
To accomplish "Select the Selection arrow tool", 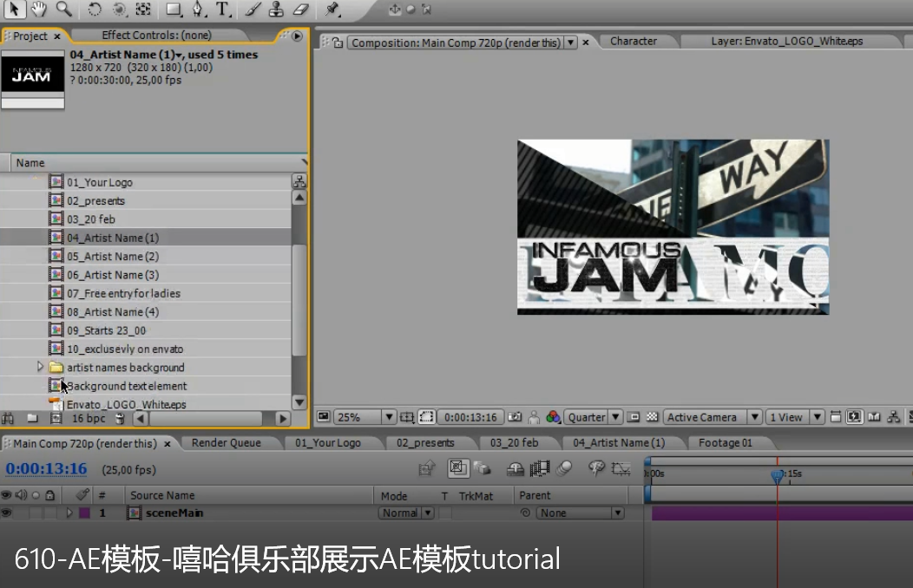I will tap(14, 9).
